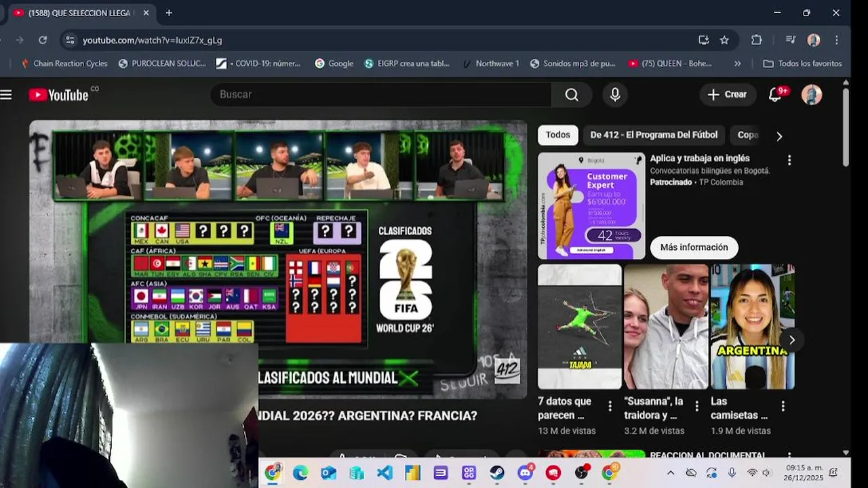Viewport: 868px width, 488px height.
Task: Launch Visual Studio Code from taskbar
Action: pyautogui.click(x=384, y=473)
